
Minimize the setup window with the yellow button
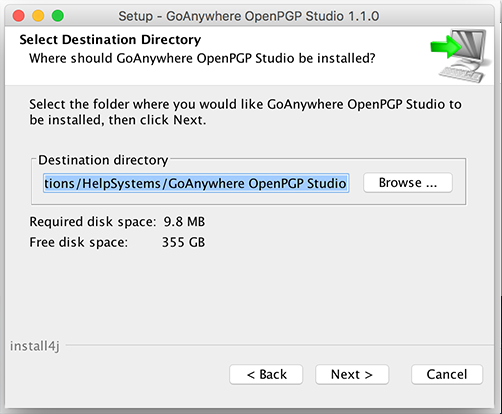[38, 16]
